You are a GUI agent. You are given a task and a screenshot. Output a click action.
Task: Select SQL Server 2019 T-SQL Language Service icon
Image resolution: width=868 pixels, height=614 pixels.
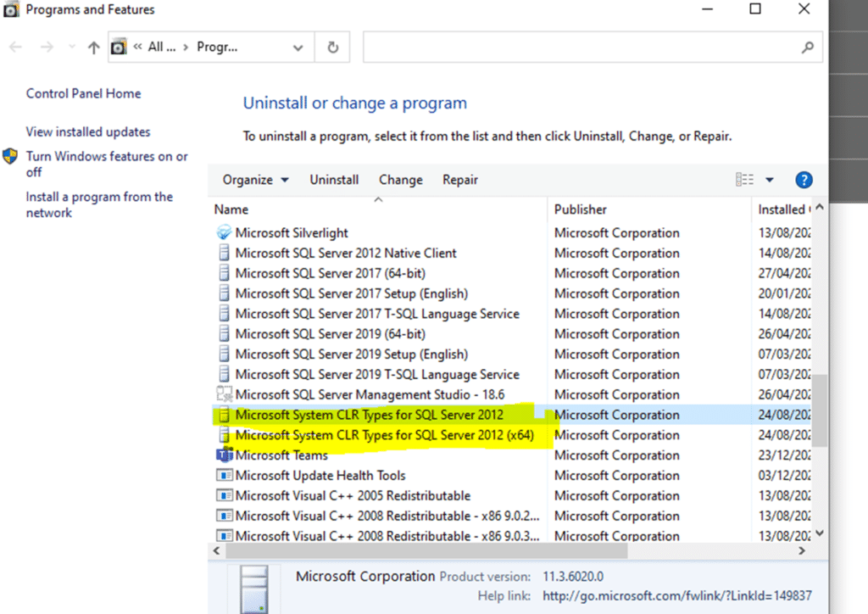click(224, 374)
